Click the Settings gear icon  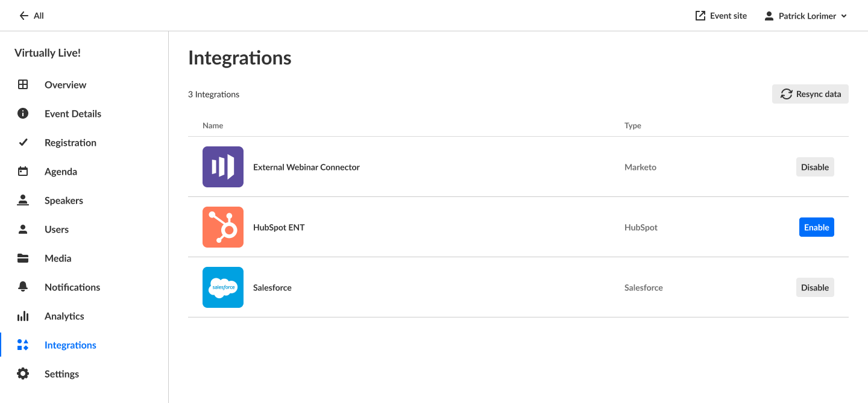coord(23,374)
